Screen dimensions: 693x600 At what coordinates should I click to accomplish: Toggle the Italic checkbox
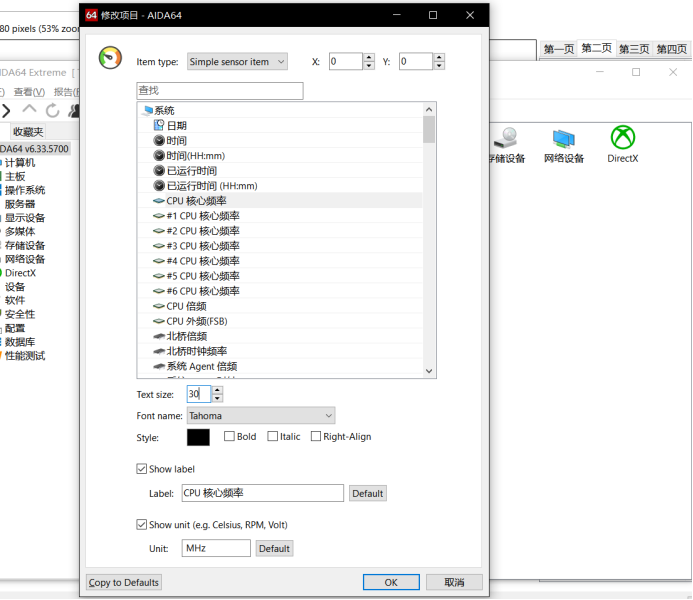click(273, 437)
